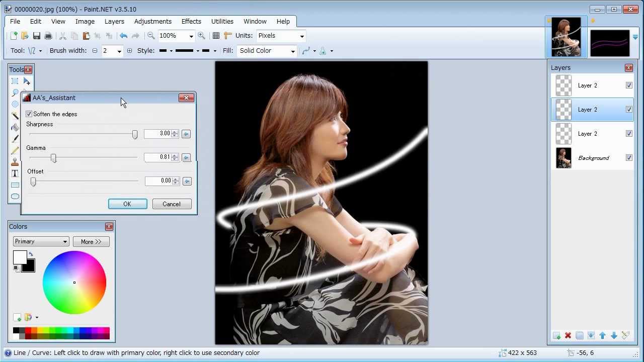Toggle the rulers icon
The height and width of the screenshot is (362, 644).
(x=227, y=36)
